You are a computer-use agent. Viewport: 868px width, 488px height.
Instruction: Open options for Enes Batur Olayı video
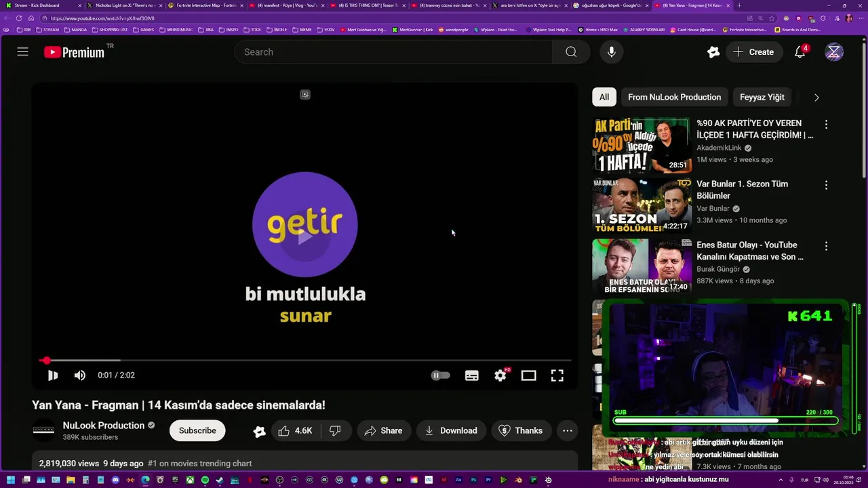tap(826, 246)
